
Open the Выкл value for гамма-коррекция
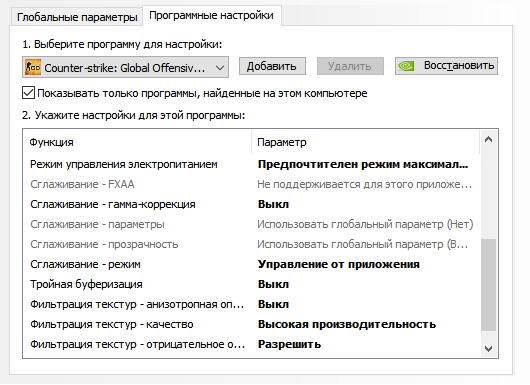pyautogui.click(x=273, y=204)
